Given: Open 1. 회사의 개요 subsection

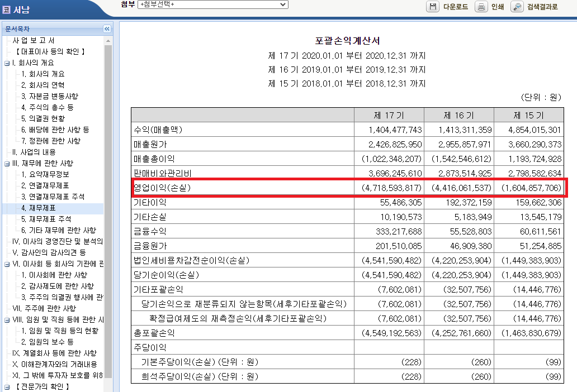Looking at the screenshot, I should pyautogui.click(x=42, y=74).
